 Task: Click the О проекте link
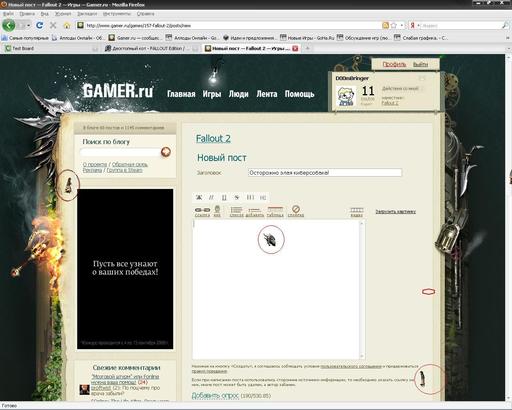[95, 164]
